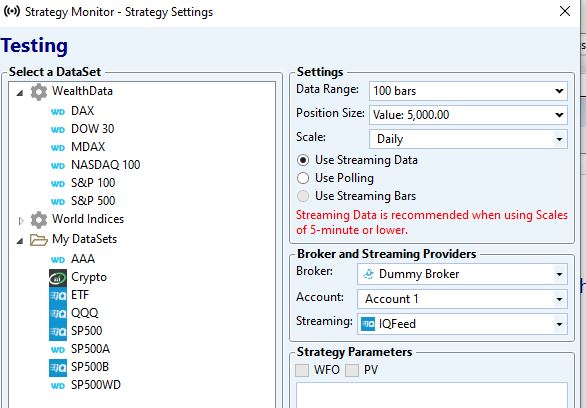Enable the PV checkbox
Screen dimensions: 586x408
pos(352,370)
